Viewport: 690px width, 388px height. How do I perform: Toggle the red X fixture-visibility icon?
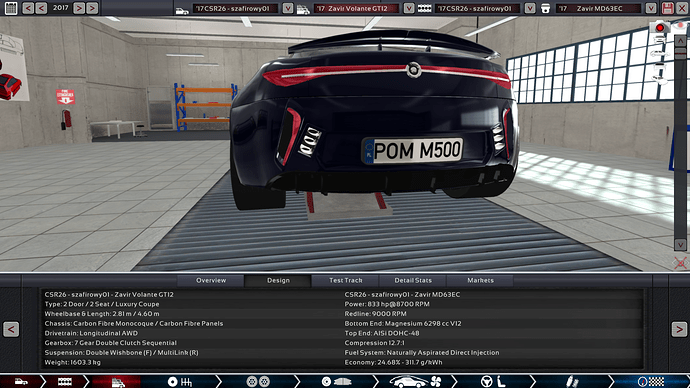point(680,263)
